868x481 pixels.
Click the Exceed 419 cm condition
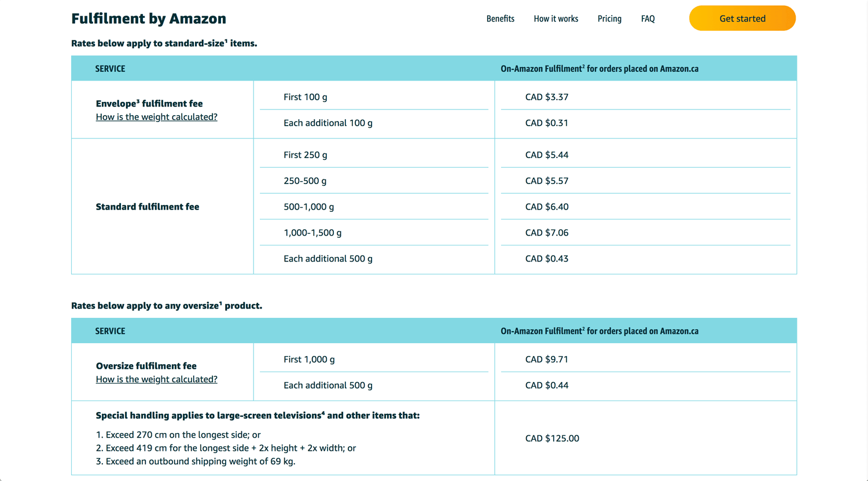point(226,448)
